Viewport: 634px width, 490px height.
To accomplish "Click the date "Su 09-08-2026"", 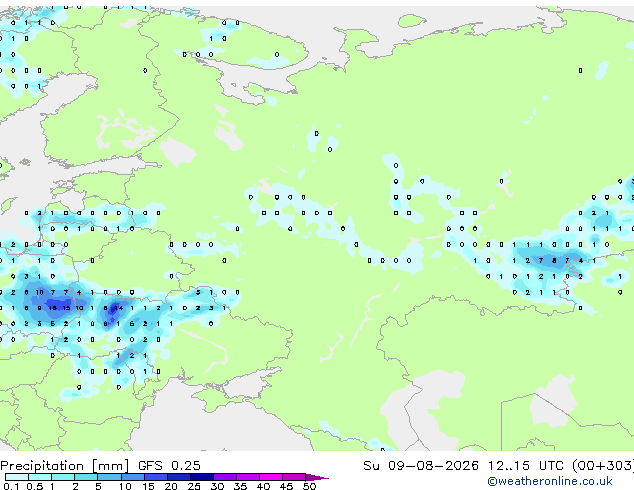I will pyautogui.click(x=421, y=466).
